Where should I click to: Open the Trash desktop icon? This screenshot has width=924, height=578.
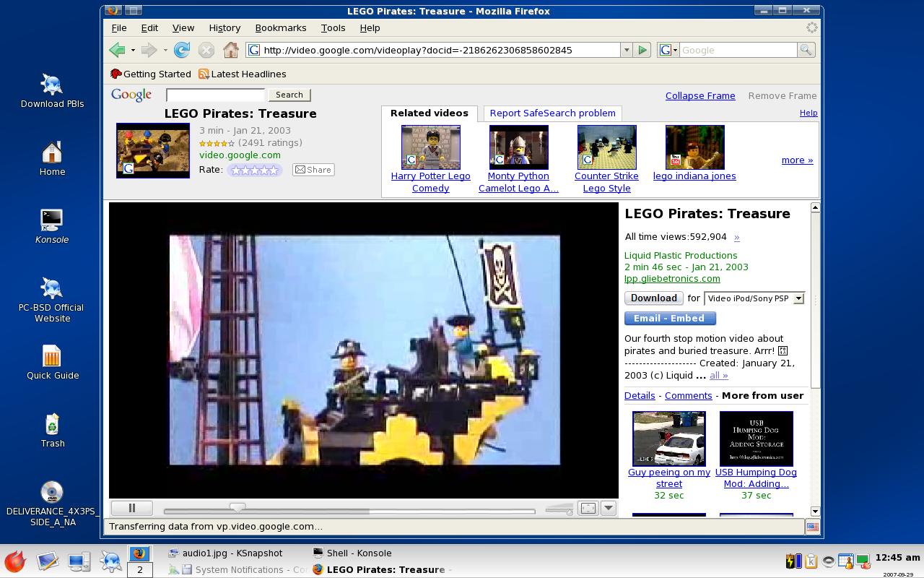pyautogui.click(x=52, y=431)
